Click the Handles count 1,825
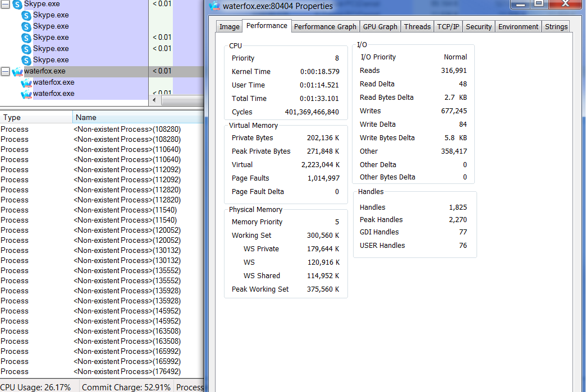 pyautogui.click(x=458, y=207)
